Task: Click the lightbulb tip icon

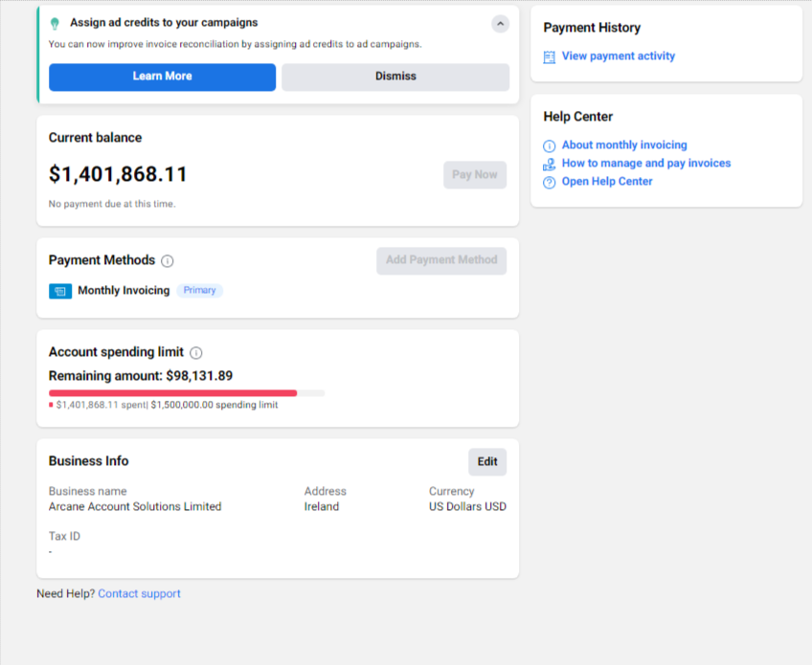Action: [x=55, y=23]
